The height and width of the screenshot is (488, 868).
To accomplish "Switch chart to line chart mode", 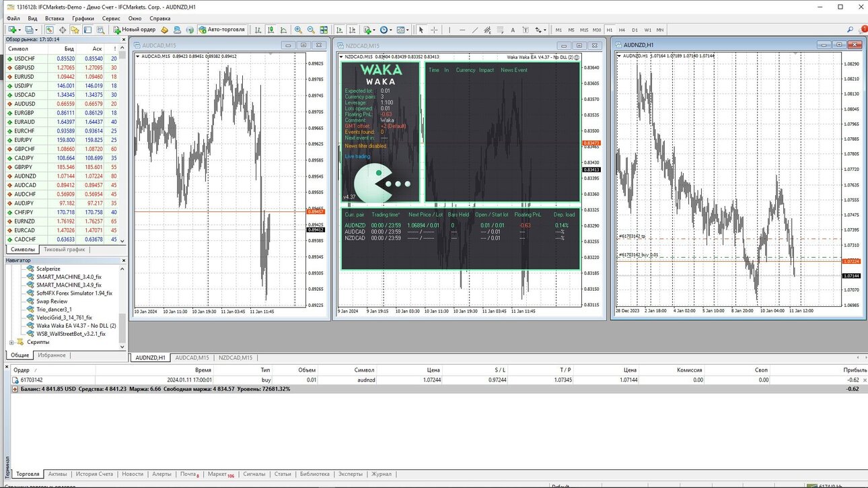I will pyautogui.click(x=283, y=30).
